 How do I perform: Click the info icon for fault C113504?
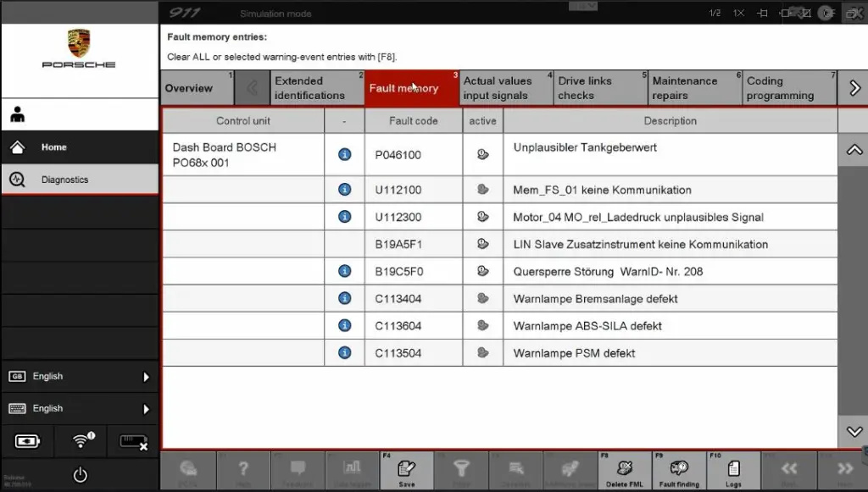tap(344, 353)
